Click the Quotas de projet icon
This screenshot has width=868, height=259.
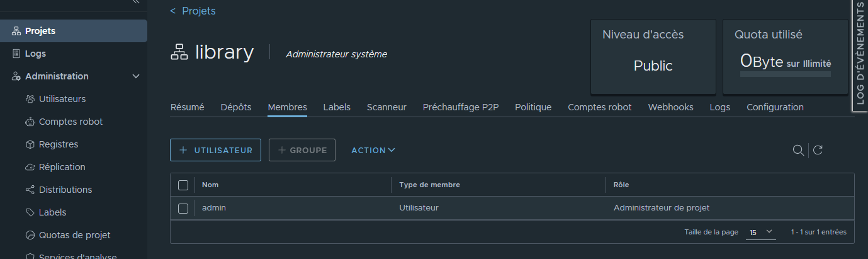(x=30, y=235)
